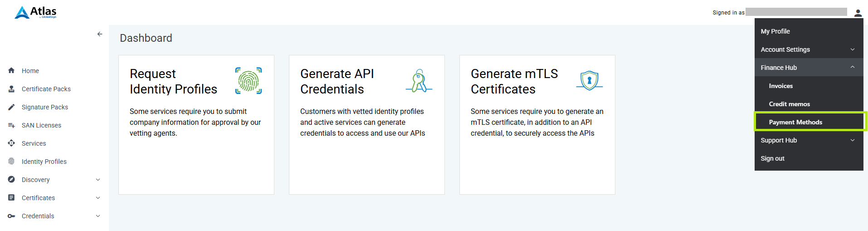
Task: Click the Identity Profiles fingerprint sidebar icon
Action: tap(11, 161)
